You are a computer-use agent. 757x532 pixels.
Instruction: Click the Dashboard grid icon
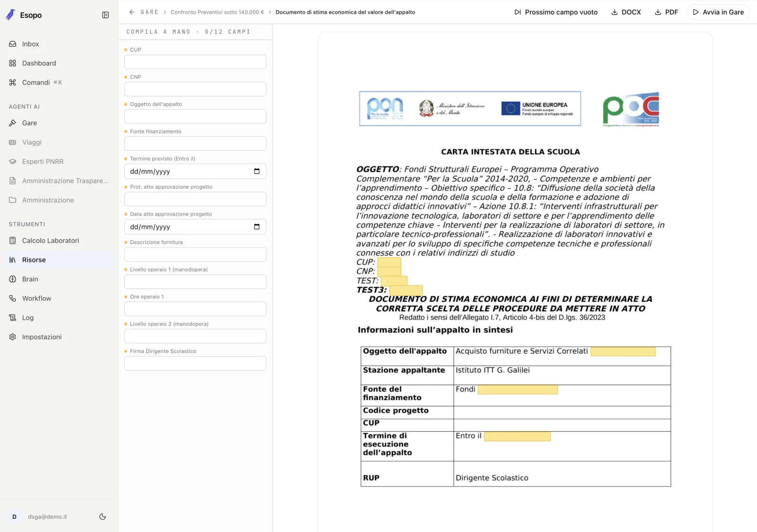pyautogui.click(x=13, y=63)
